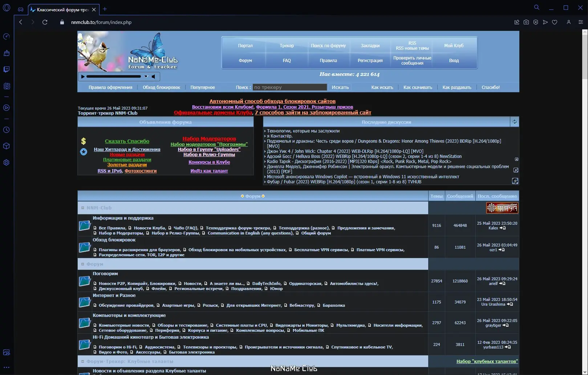This screenshot has width=588, height=375.
Task: Open Компьютеры и комплектующие forum
Action: 129,315
